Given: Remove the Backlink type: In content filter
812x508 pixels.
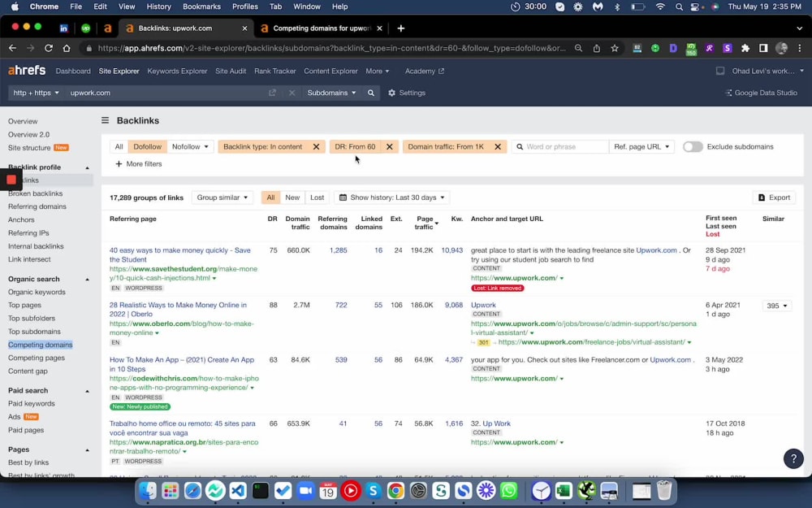Looking at the screenshot, I should pyautogui.click(x=316, y=146).
